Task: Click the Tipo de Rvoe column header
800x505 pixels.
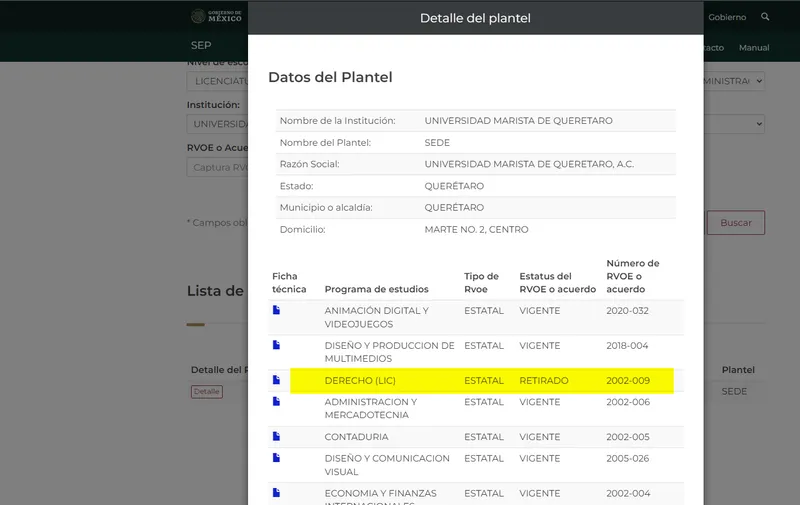Action: click(481, 283)
